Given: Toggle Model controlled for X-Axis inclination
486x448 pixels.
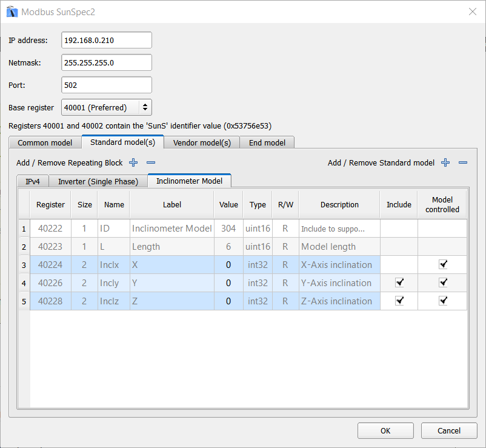Looking at the screenshot, I should tap(443, 264).
